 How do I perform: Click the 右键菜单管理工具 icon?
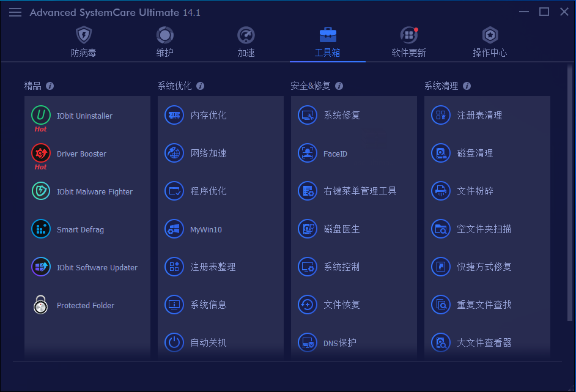point(308,191)
